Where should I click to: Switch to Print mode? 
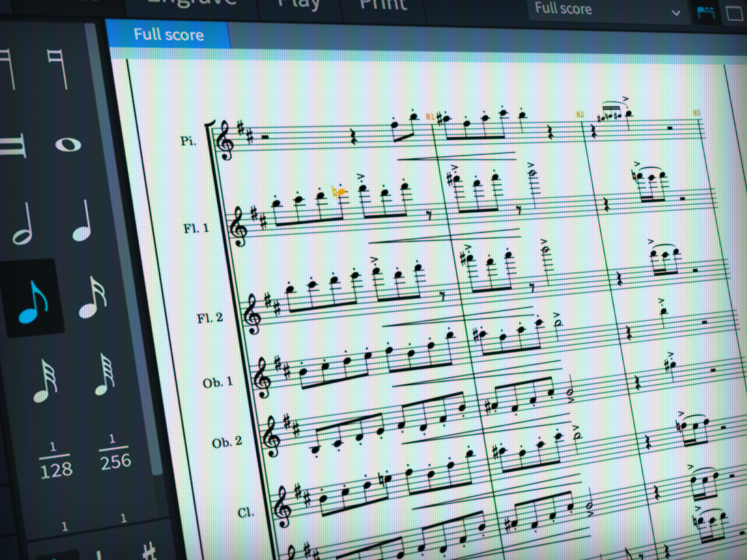[x=383, y=5]
